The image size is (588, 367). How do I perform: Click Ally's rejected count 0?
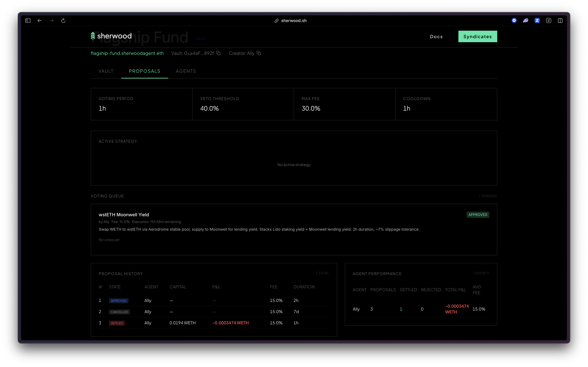coord(422,309)
